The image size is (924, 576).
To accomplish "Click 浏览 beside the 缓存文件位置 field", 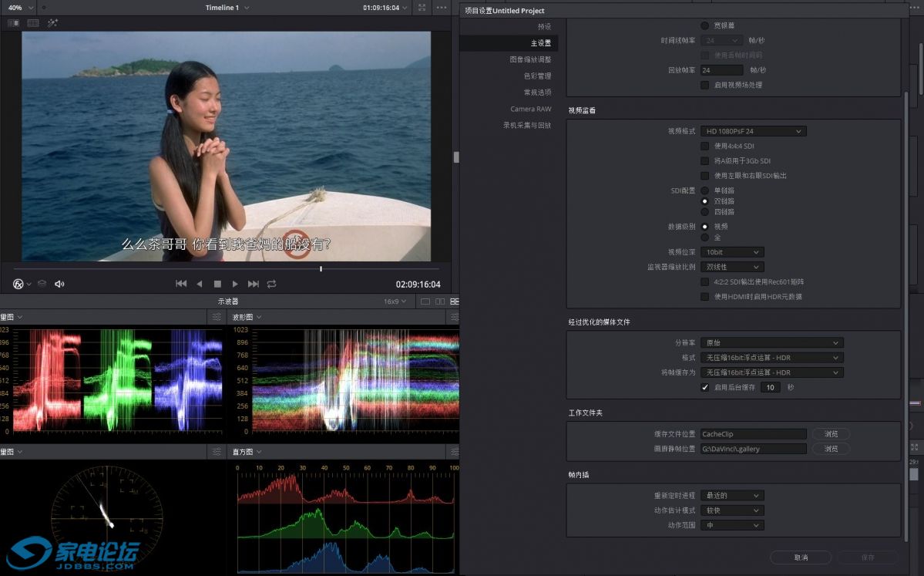I will (831, 434).
